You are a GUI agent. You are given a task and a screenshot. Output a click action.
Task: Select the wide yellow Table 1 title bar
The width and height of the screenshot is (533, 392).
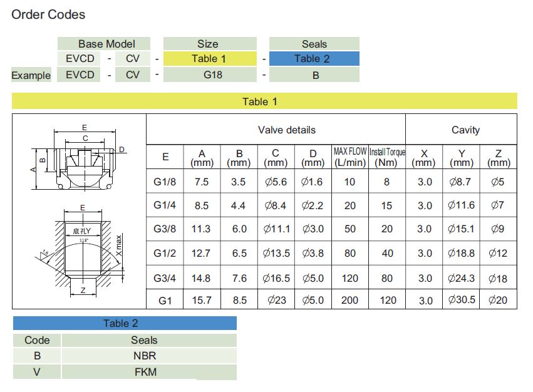(x=264, y=101)
